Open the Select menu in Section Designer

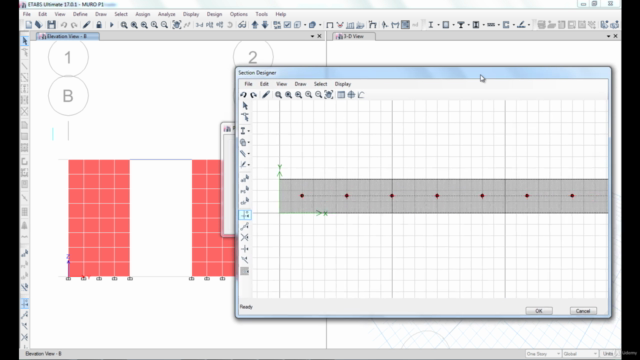tap(320, 84)
